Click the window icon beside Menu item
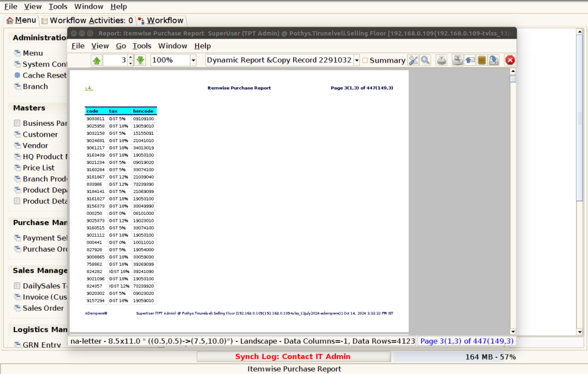The height and width of the screenshot is (374, 588). [x=17, y=53]
